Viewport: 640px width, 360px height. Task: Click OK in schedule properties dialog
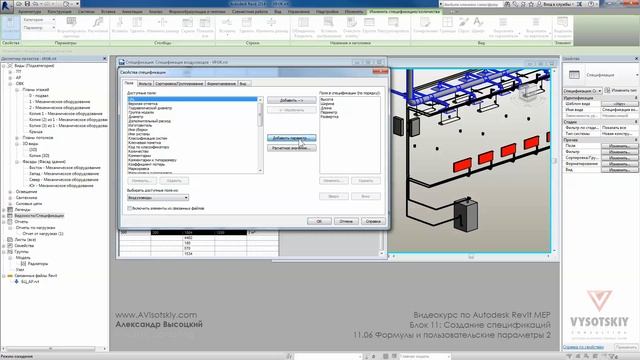coord(319,221)
